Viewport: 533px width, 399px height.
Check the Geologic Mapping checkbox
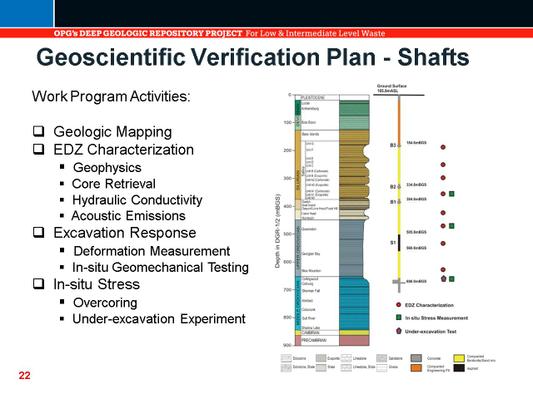pos(39,131)
